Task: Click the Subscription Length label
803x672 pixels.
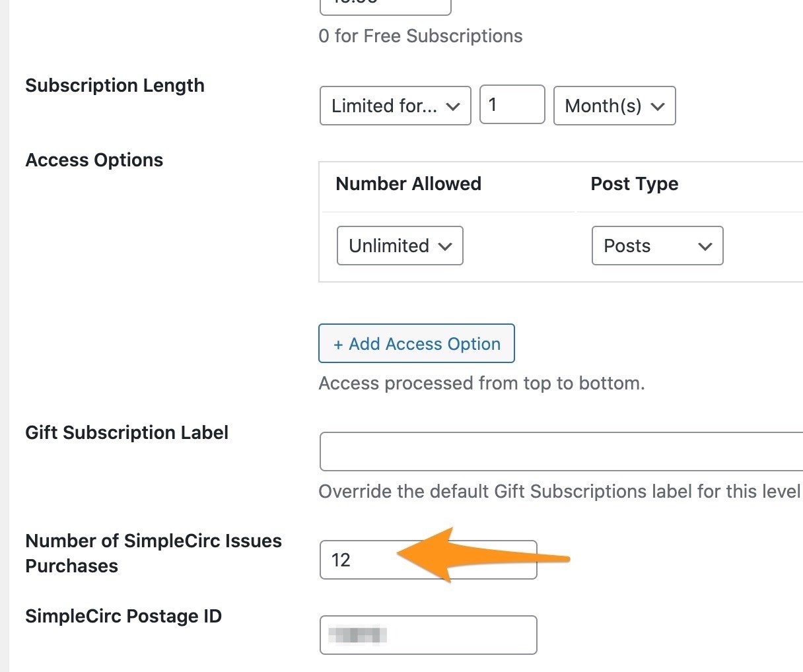Action: (114, 85)
